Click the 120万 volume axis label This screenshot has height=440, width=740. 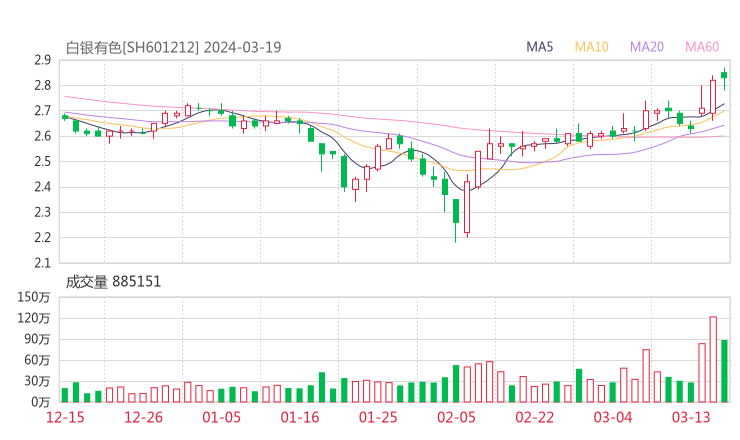34,318
